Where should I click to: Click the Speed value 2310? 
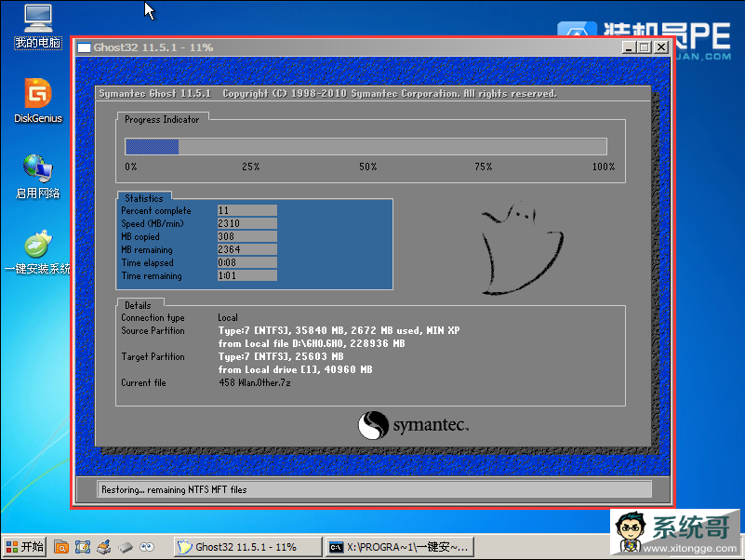tap(247, 223)
